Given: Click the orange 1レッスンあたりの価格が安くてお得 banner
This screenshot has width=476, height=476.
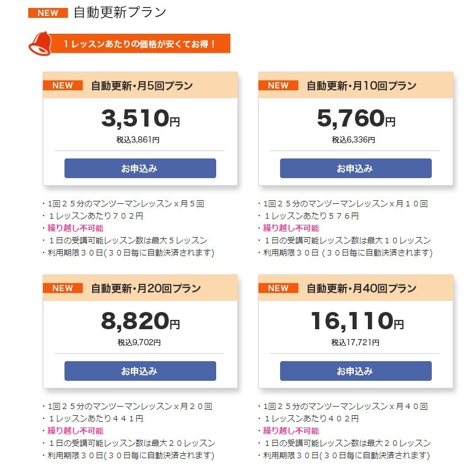Looking at the screenshot, I should pos(140,44).
